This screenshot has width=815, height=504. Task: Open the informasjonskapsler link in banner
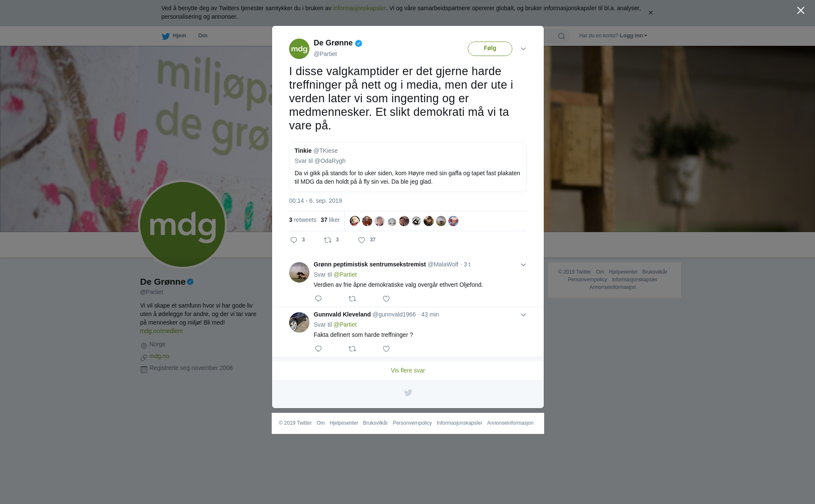[359, 8]
